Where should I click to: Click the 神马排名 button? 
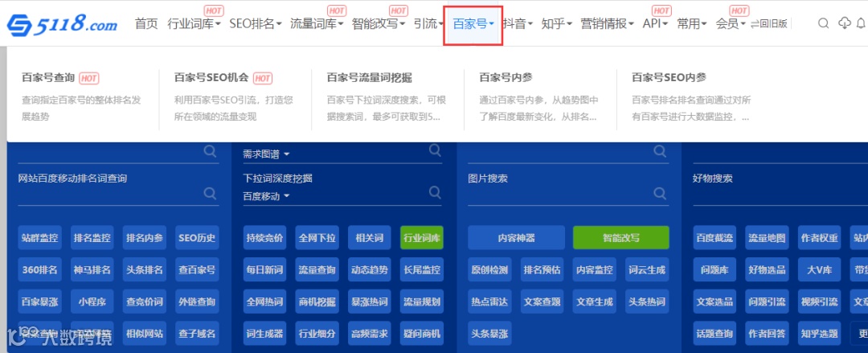pyautogui.click(x=92, y=270)
